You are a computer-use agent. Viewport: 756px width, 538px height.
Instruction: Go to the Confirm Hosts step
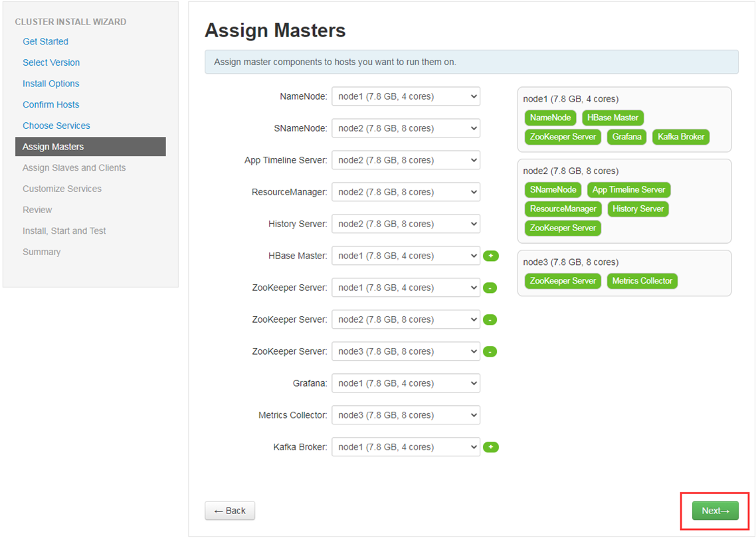click(x=50, y=105)
